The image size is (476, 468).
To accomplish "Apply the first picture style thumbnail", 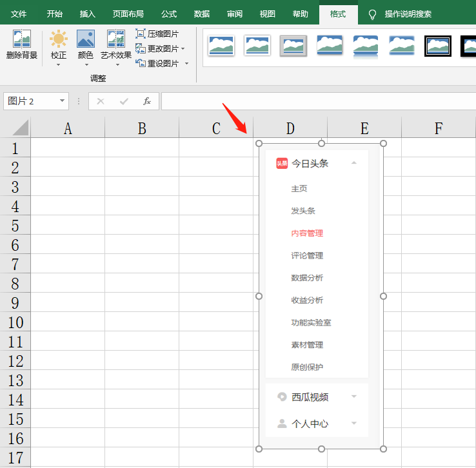I will (x=221, y=46).
